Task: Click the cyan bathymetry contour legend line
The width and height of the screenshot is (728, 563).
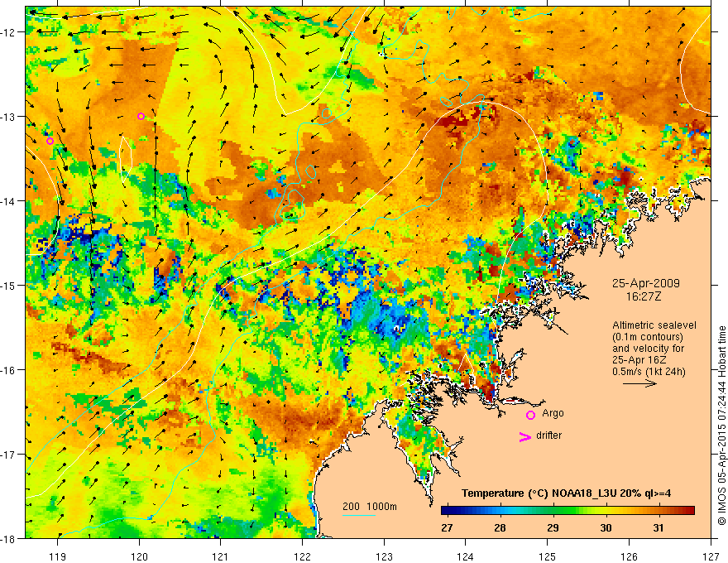Action: tap(359, 515)
